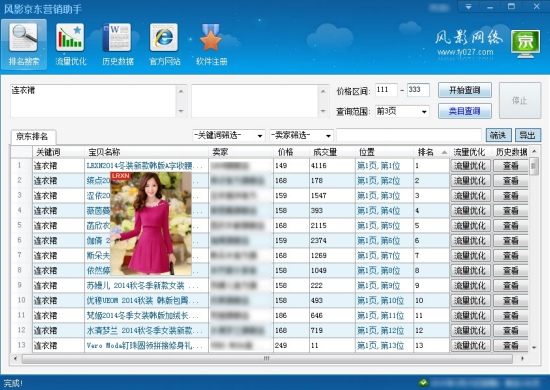This screenshot has width=550, height=390.
Task: Click the pink dress product thumbnail
Action: point(151,223)
